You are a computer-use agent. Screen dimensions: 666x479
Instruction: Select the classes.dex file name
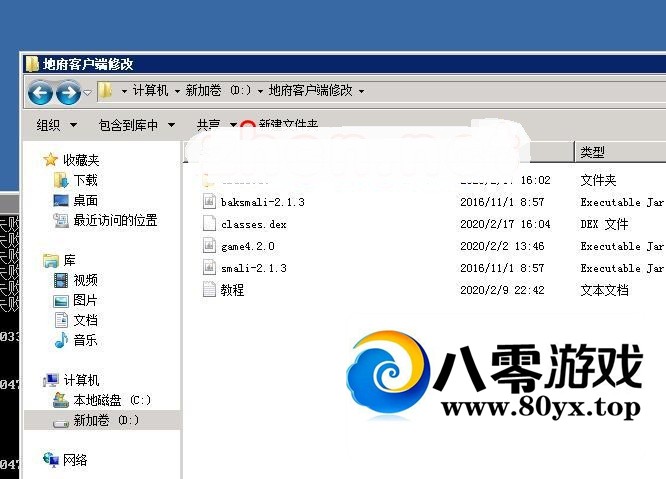point(254,224)
